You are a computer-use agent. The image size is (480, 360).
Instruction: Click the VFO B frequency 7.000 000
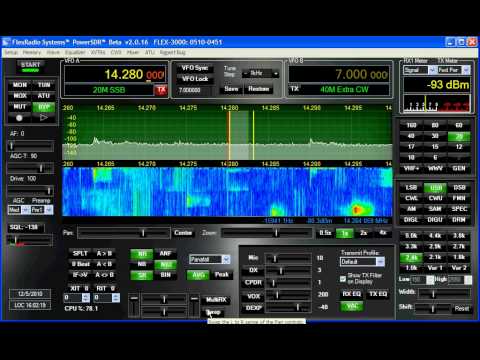[x=361, y=74]
